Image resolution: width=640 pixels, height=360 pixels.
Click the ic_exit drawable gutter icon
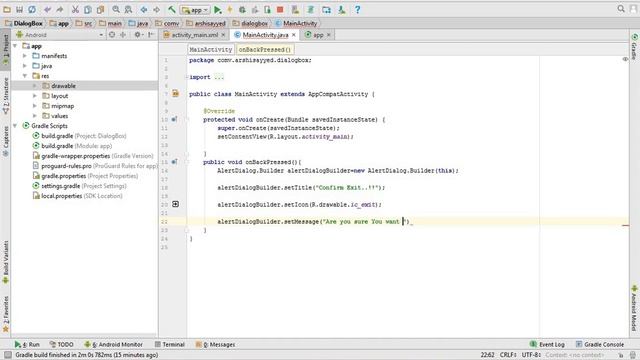pyautogui.click(x=176, y=204)
